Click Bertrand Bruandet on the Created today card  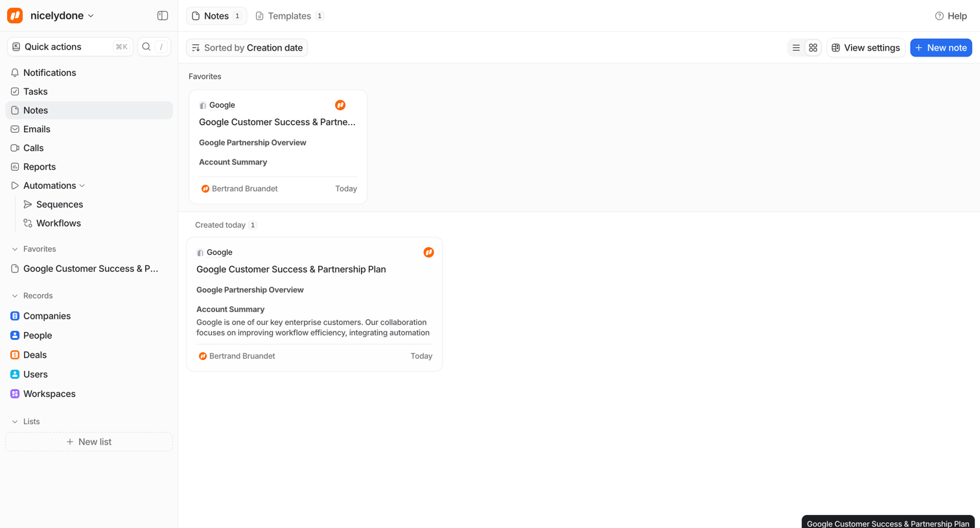pyautogui.click(x=242, y=356)
